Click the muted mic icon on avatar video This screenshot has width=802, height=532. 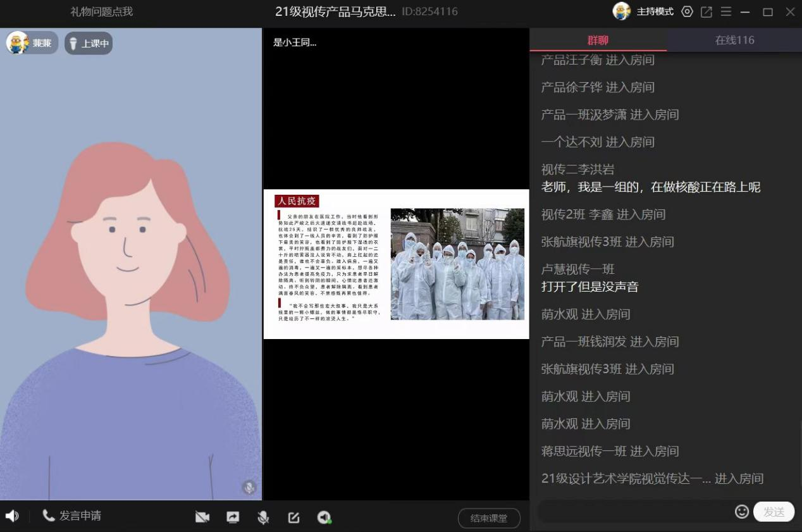249,487
